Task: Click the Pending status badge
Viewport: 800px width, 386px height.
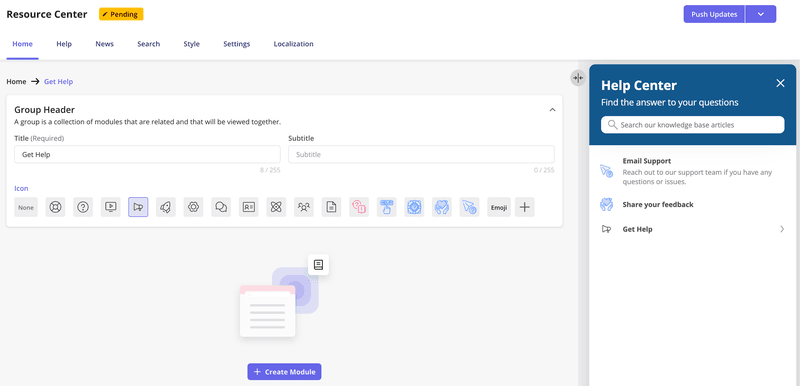Action: pos(121,14)
